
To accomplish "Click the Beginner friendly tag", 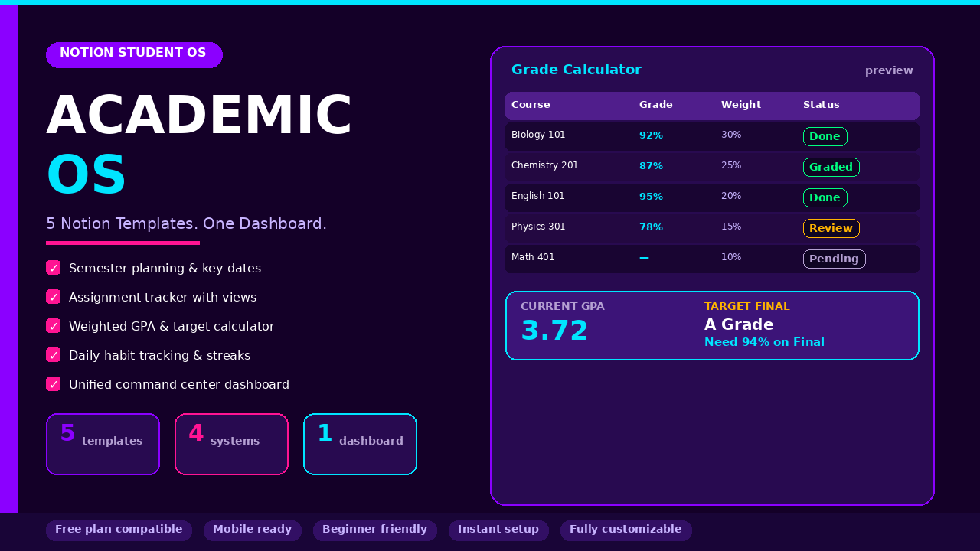I will [375, 530].
